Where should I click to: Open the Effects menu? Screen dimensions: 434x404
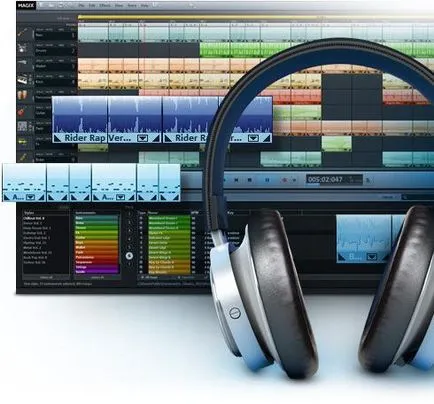point(104,5)
